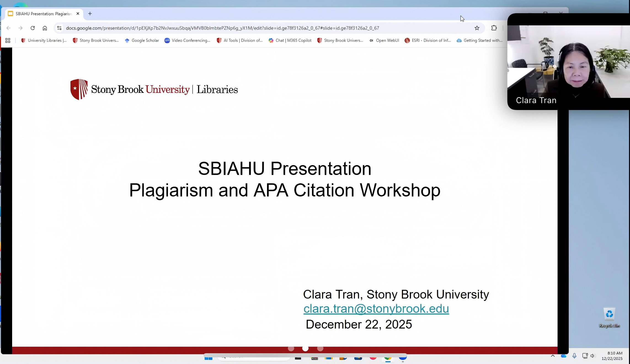This screenshot has width=630, height=364.
Task: Click the site information icon in address bar
Action: click(x=59, y=28)
